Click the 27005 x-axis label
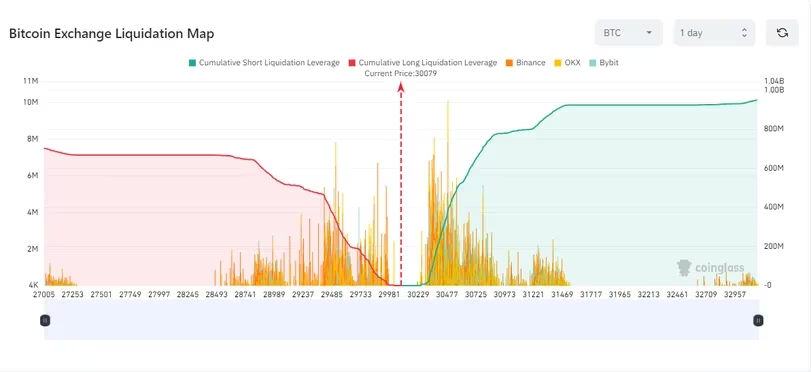This screenshot has height=372, width=811. click(44, 293)
